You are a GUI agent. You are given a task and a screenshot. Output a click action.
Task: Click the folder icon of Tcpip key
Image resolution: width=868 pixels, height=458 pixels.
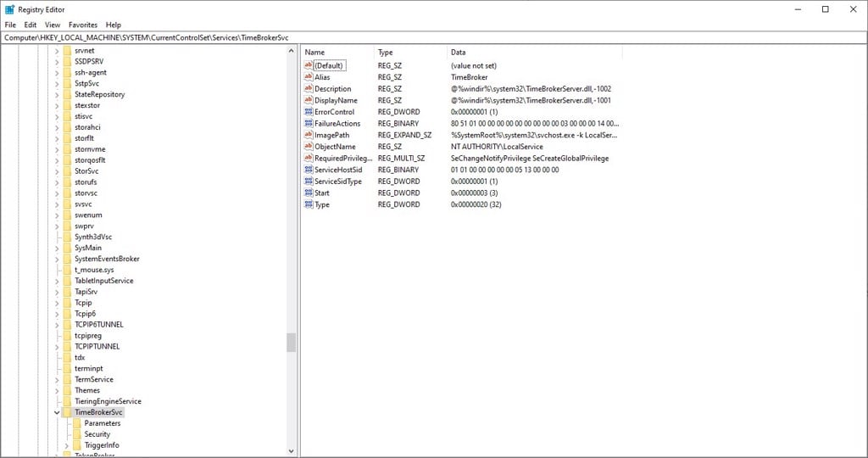click(x=67, y=303)
